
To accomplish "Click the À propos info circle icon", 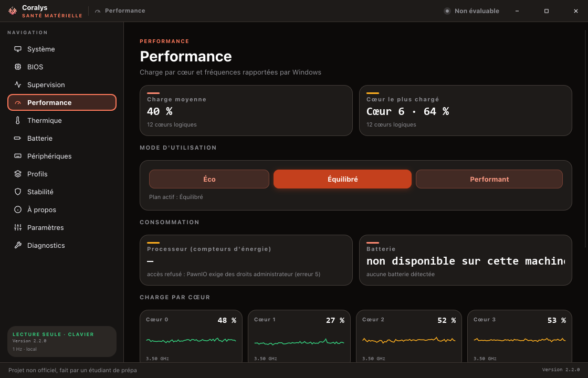I will click(18, 209).
